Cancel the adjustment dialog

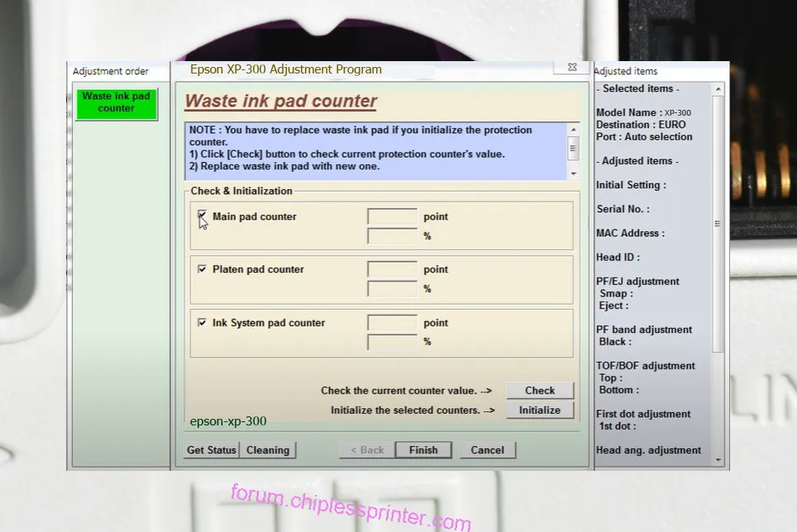[488, 449]
